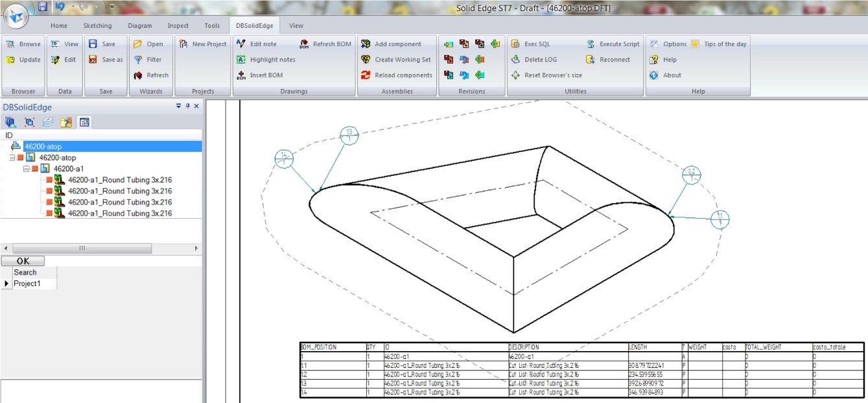Switch to the Diagram ribbon tab
Image resolution: width=868 pixels, height=403 pixels.
coord(140,26)
